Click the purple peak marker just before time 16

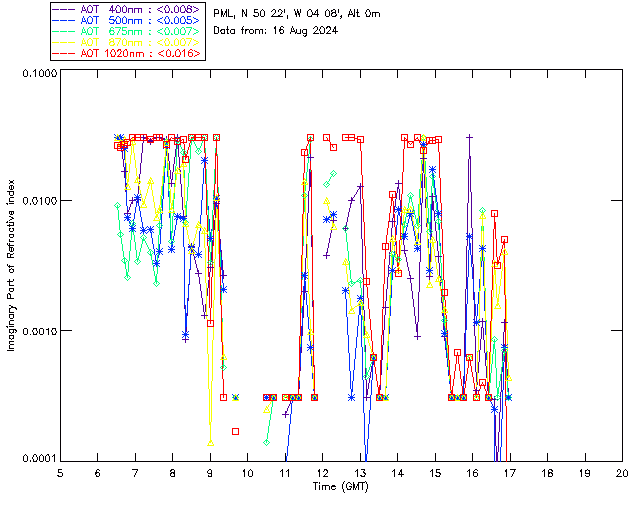point(470,138)
